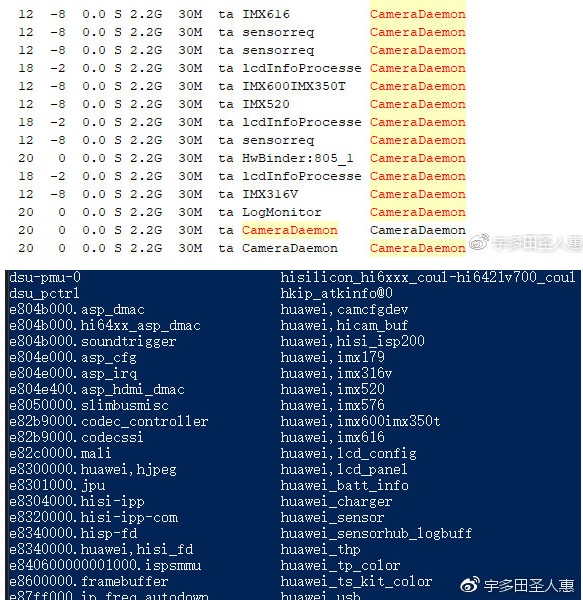Click the huawei,lcd_panel entry
Image resolution: width=583 pixels, height=600 pixels.
pyautogui.click(x=344, y=470)
